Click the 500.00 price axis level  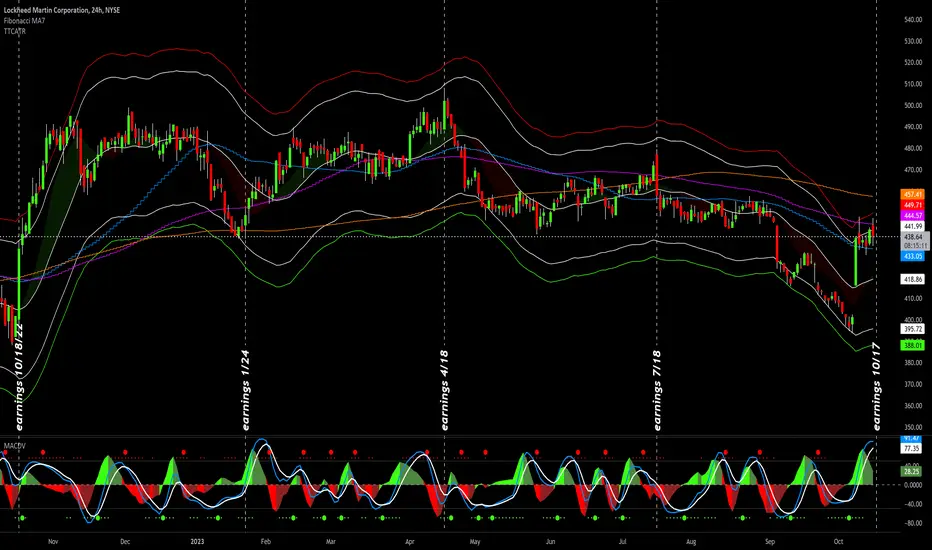point(913,105)
